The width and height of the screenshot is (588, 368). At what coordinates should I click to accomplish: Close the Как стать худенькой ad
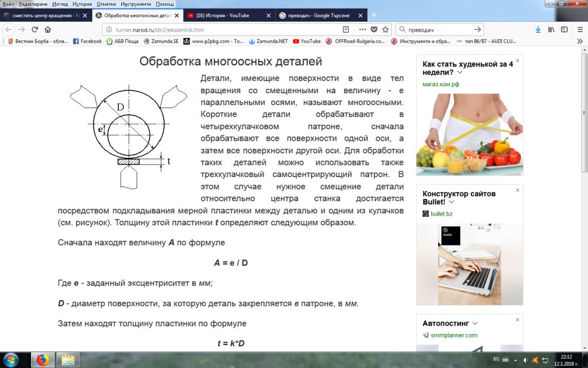tap(517, 60)
